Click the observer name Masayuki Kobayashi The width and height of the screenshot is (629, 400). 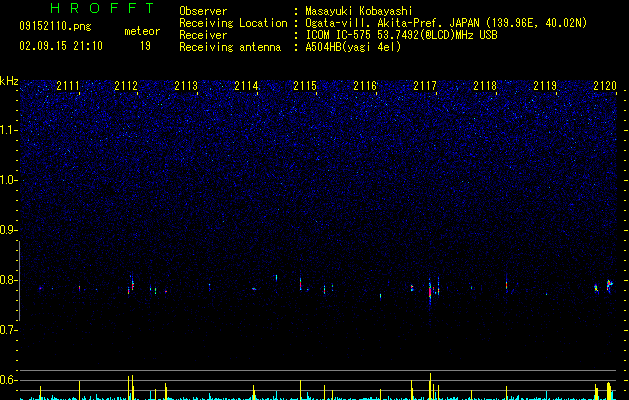[359, 11]
